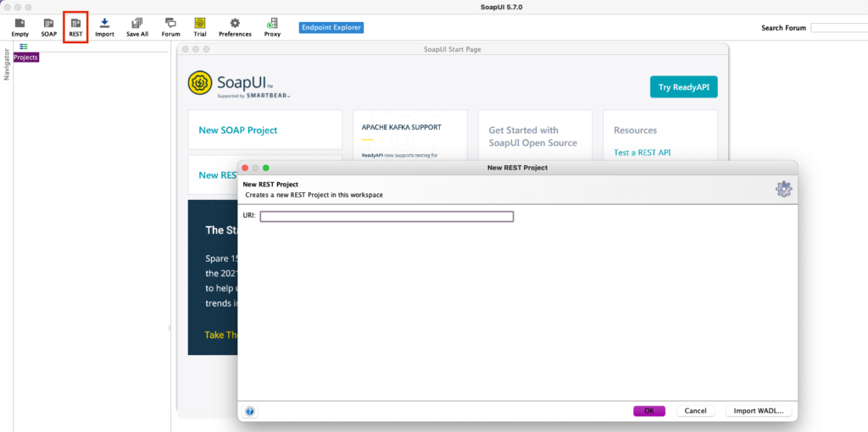The width and height of the screenshot is (868, 432).
Task: Click Try ReadyAPI button
Action: tap(684, 87)
